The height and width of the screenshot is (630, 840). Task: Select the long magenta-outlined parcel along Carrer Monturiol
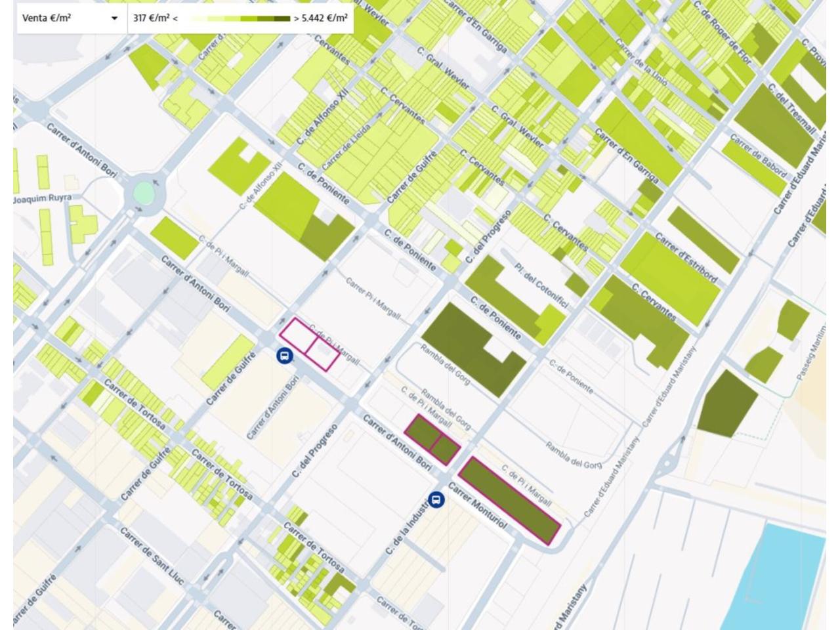pyautogui.click(x=509, y=501)
